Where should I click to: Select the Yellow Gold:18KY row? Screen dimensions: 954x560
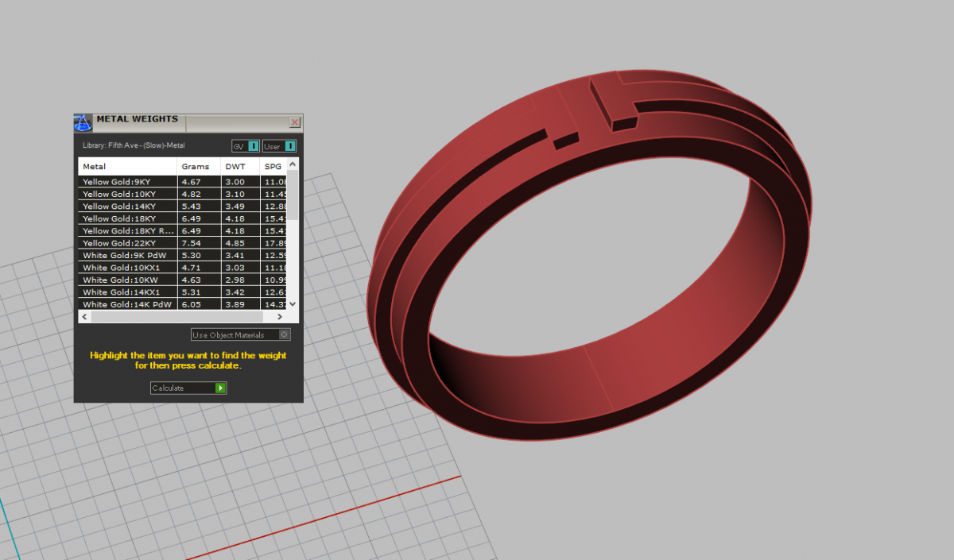pos(127,218)
